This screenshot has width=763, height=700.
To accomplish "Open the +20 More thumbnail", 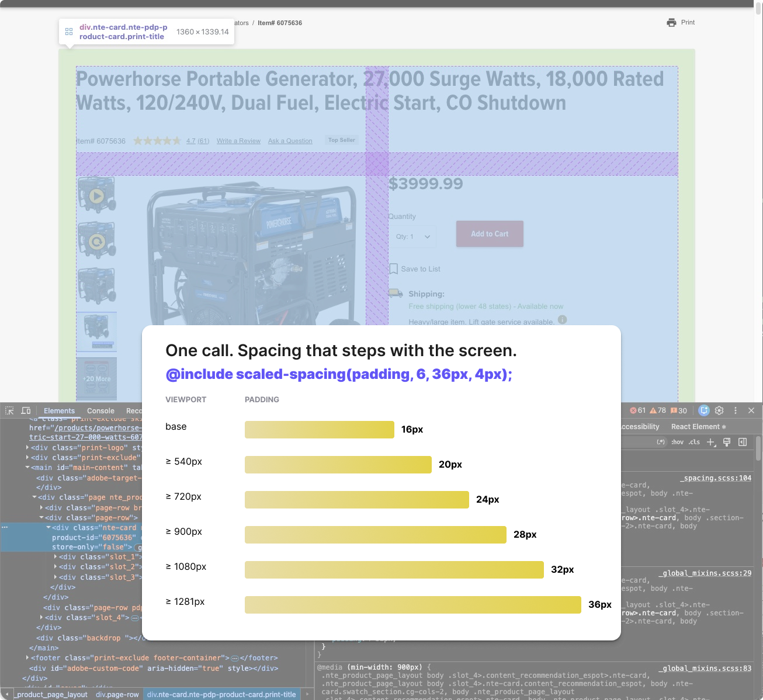I will click(x=96, y=378).
